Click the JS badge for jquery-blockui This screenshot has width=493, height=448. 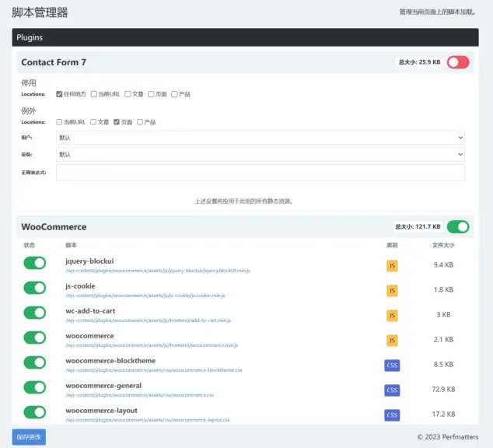(392, 266)
